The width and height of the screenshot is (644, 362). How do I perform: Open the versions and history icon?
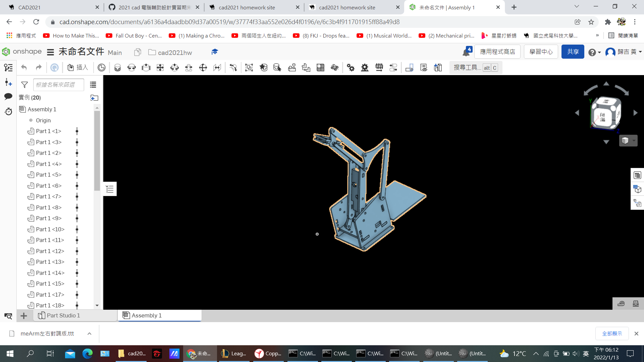pyautogui.click(x=8, y=111)
